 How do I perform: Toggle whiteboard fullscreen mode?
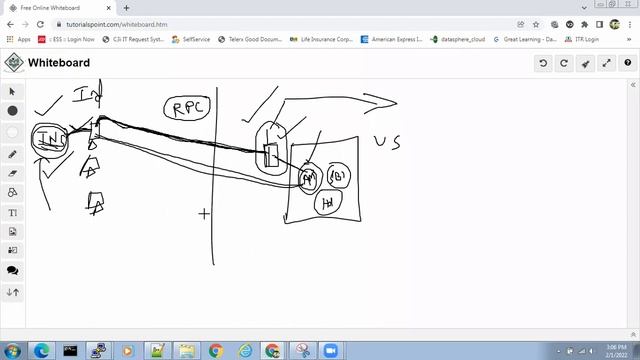(607, 63)
